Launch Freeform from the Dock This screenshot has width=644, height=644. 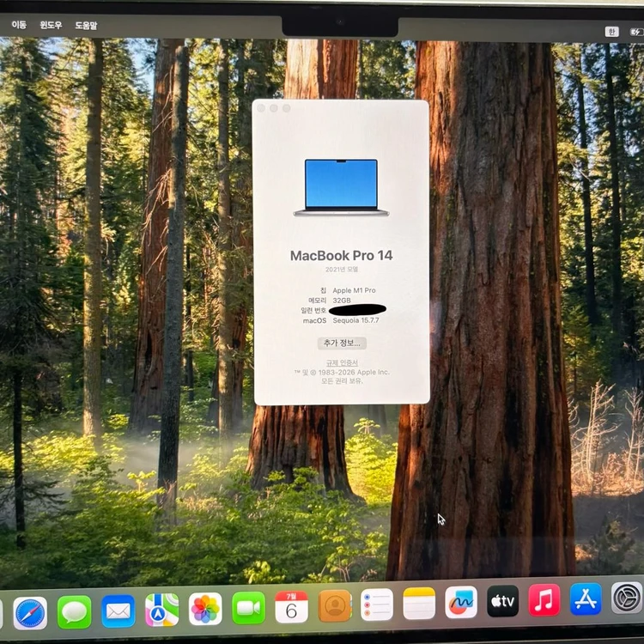[x=461, y=602]
